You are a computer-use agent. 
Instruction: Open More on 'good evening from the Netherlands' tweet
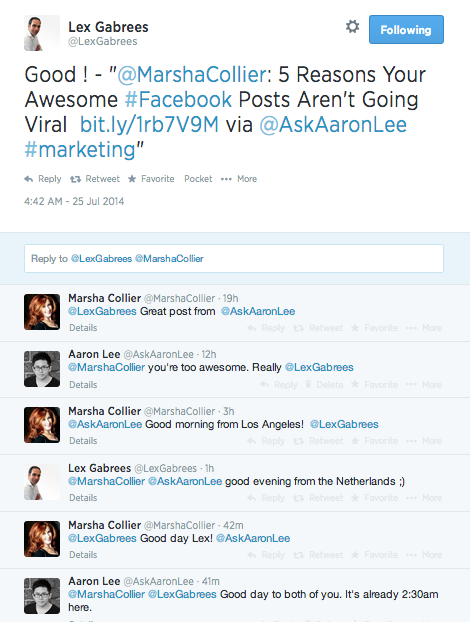coord(424,497)
